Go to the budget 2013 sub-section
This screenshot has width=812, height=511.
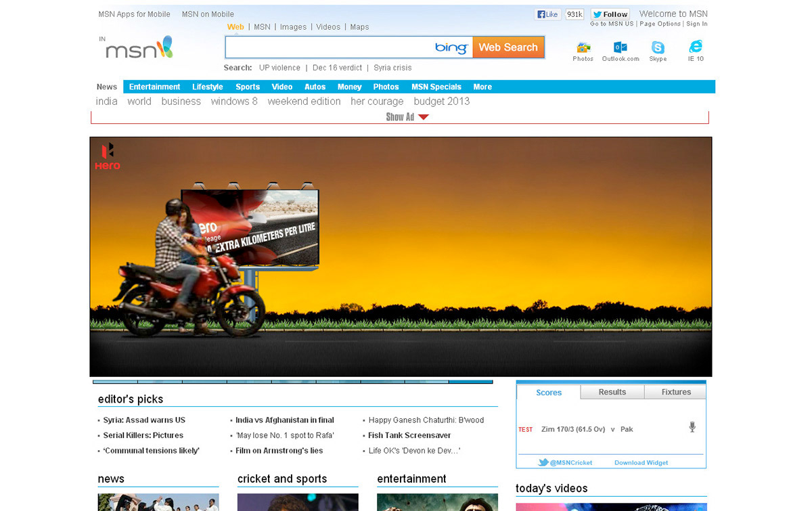(441, 101)
